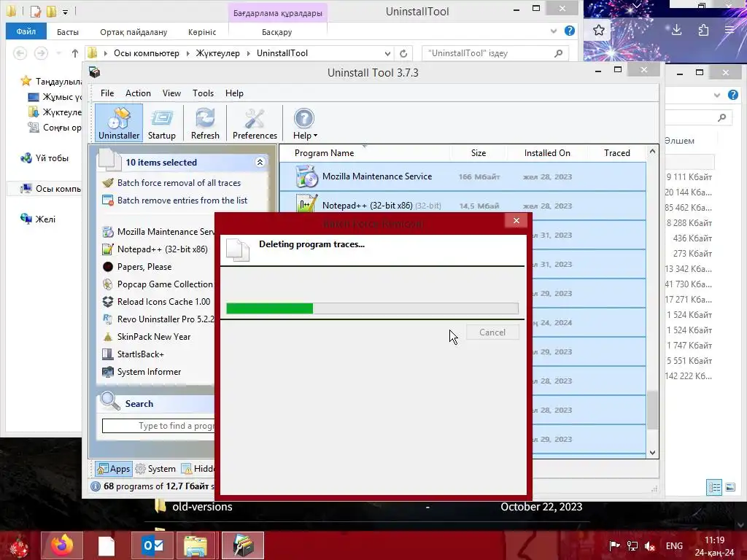Open the Uninstaller toolbar section

(x=119, y=122)
